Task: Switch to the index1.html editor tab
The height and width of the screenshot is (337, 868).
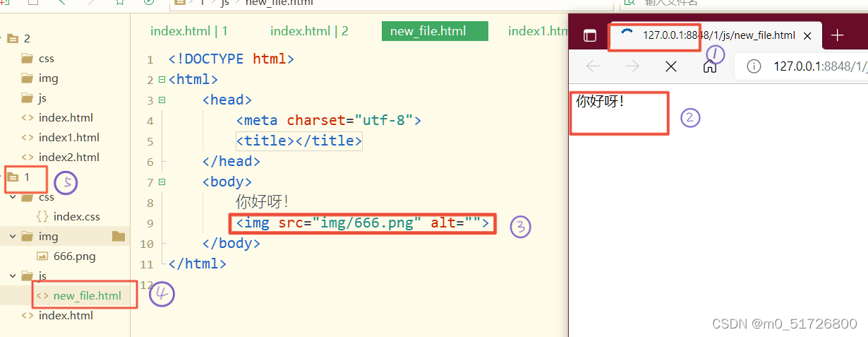Action: pyautogui.click(x=538, y=31)
